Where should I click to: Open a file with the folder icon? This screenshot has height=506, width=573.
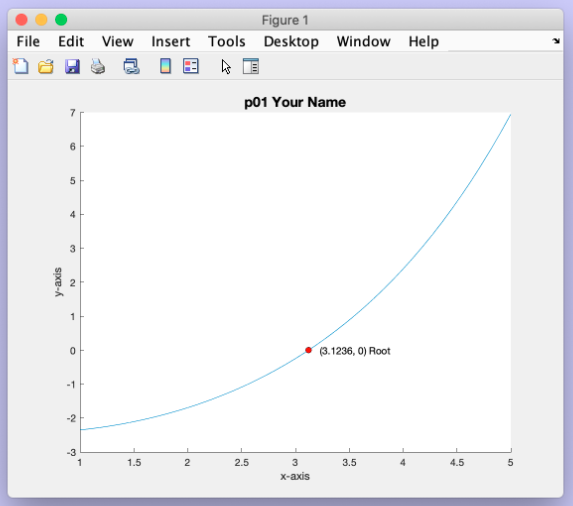pos(46,66)
